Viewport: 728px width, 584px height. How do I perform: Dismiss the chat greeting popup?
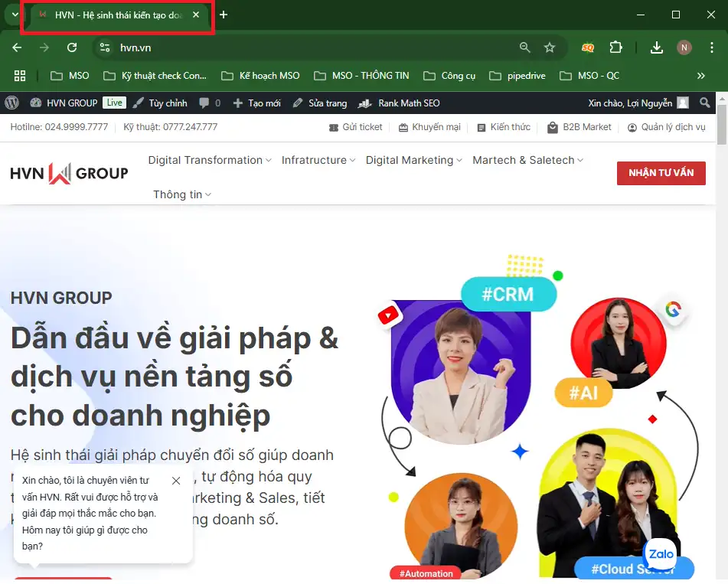176,481
